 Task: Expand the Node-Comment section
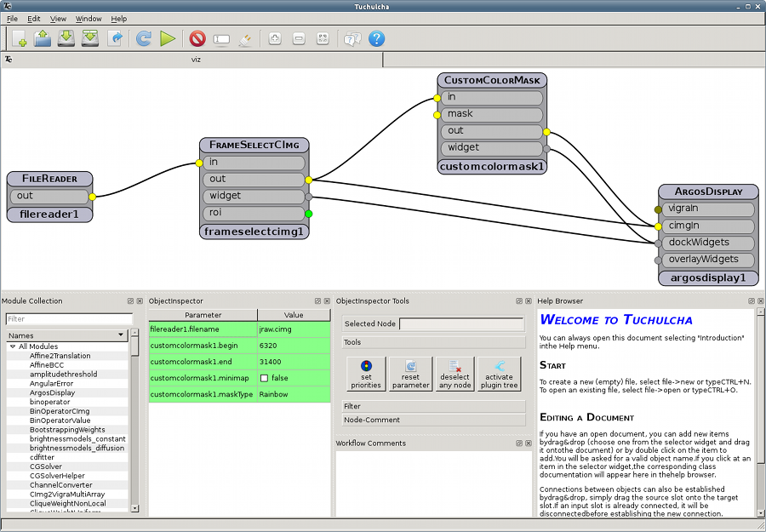[433, 420]
